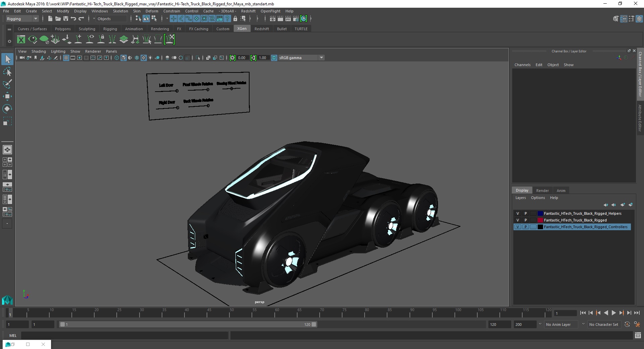Click the Animation preferences icon

pyautogui.click(x=637, y=325)
